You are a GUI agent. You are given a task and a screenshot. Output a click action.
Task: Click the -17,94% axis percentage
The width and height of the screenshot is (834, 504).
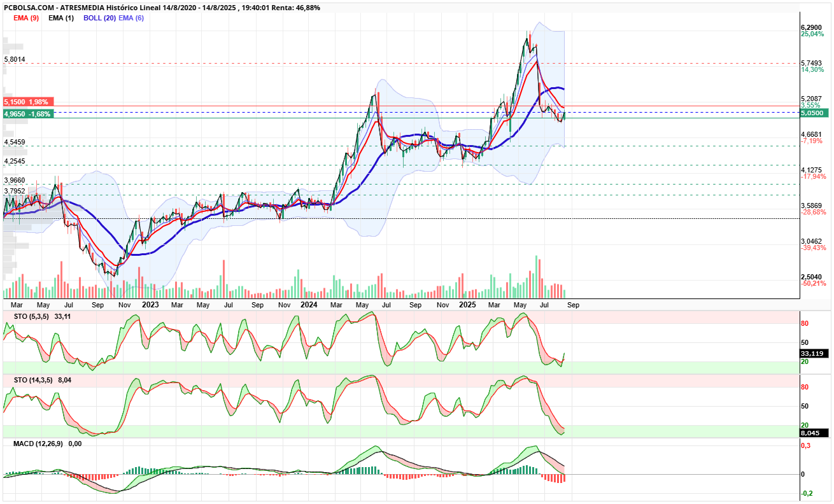[813, 177]
